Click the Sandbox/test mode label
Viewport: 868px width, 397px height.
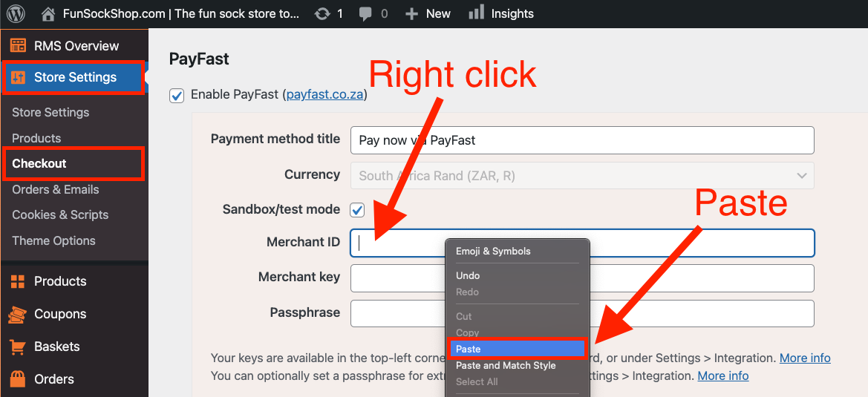tap(281, 209)
